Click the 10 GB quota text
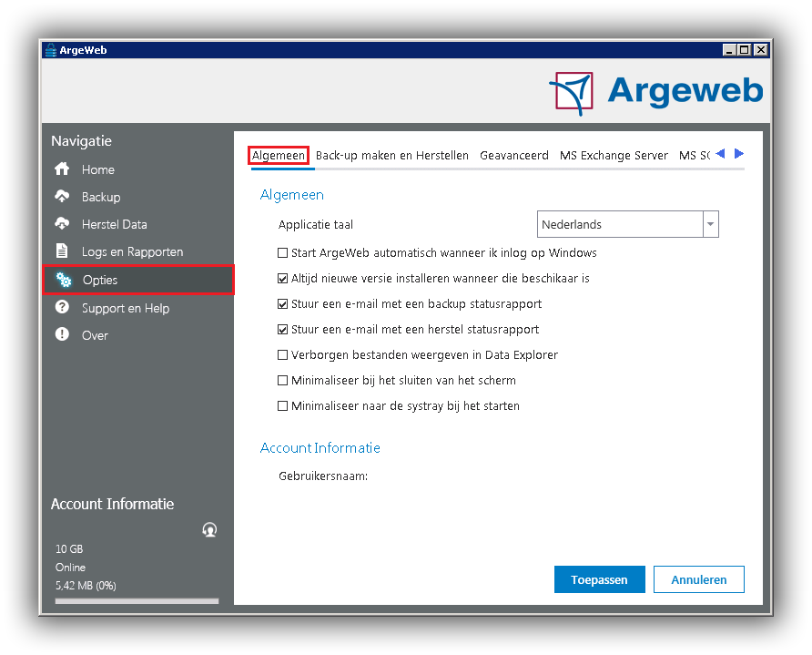812x655 pixels. (69, 548)
